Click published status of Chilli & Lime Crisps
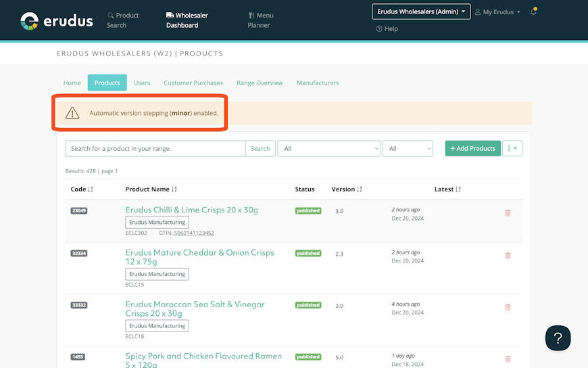This screenshot has width=588, height=368. (308, 210)
